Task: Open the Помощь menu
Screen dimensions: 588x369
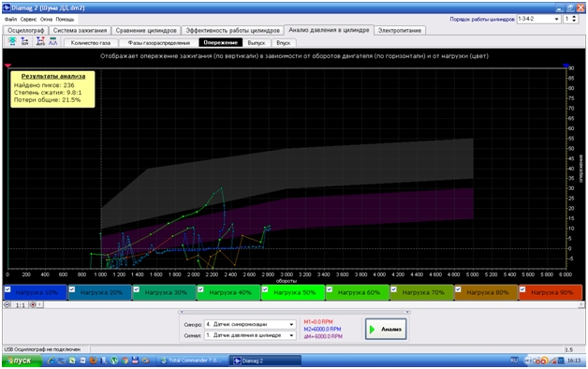Action: [x=65, y=19]
